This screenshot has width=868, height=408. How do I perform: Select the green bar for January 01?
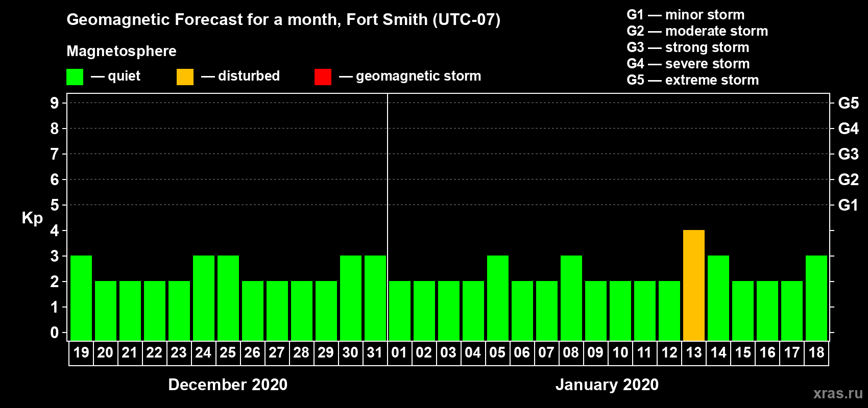400,311
